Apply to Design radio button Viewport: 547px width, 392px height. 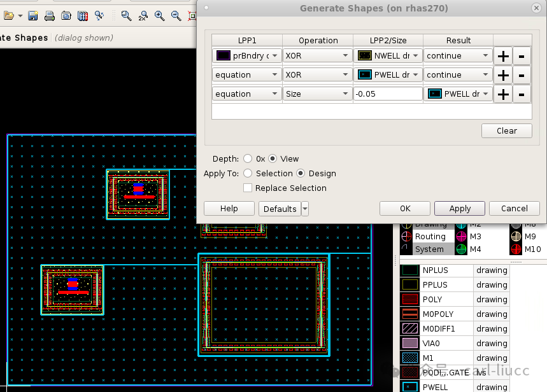(x=301, y=173)
